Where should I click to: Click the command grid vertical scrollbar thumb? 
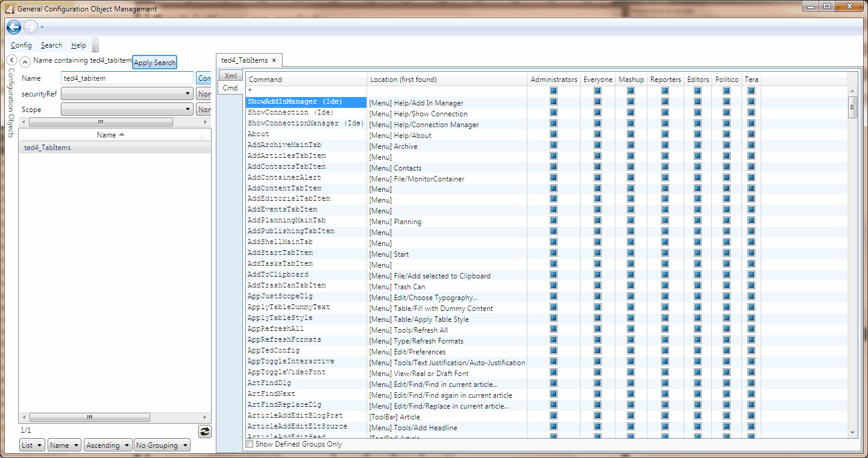tap(852, 107)
